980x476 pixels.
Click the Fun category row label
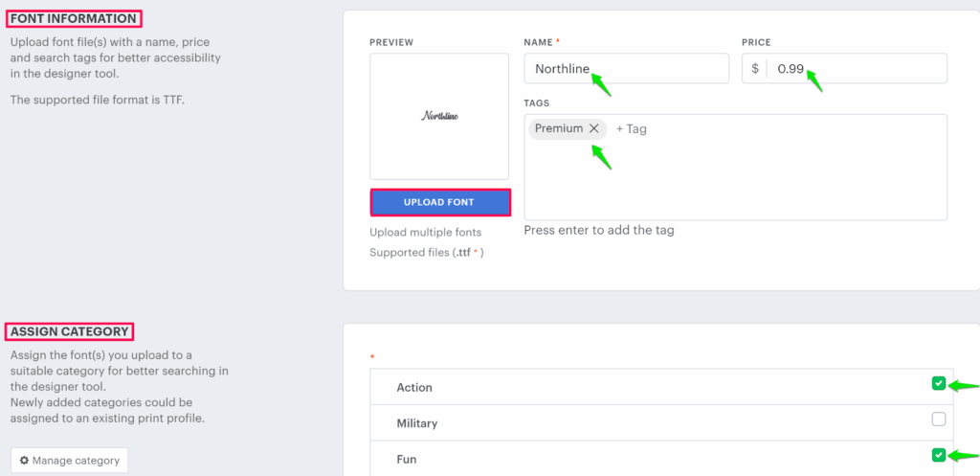[x=408, y=458]
